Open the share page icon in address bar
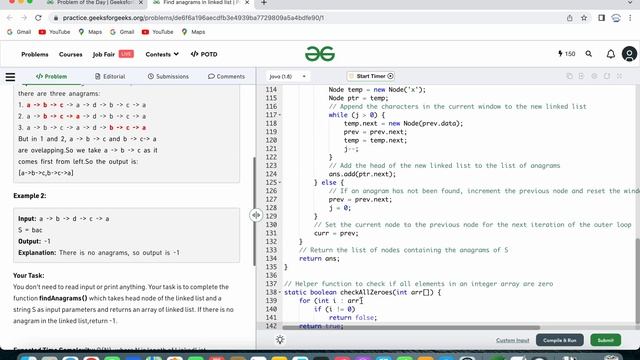The height and width of the screenshot is (360, 640). (569, 18)
